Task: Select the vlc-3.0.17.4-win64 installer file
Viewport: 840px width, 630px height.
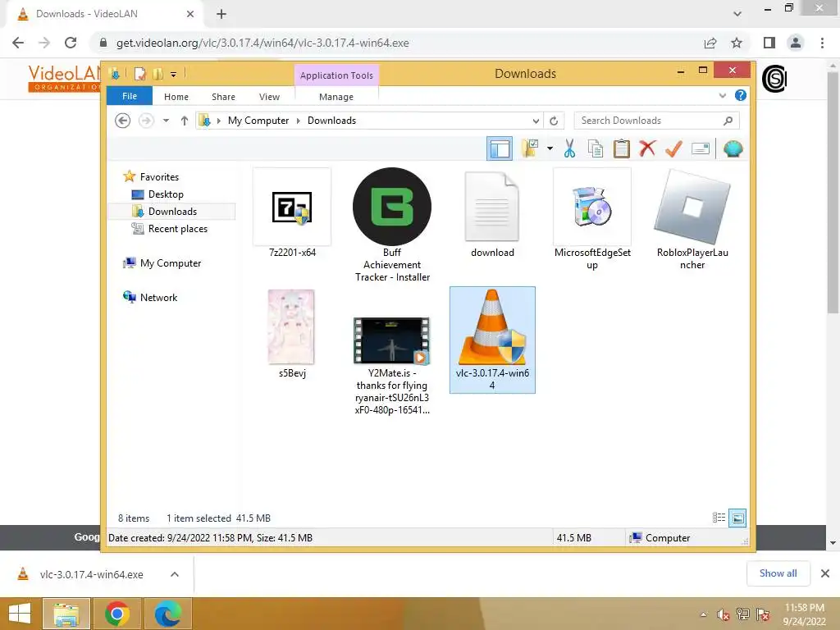Action: coord(492,340)
